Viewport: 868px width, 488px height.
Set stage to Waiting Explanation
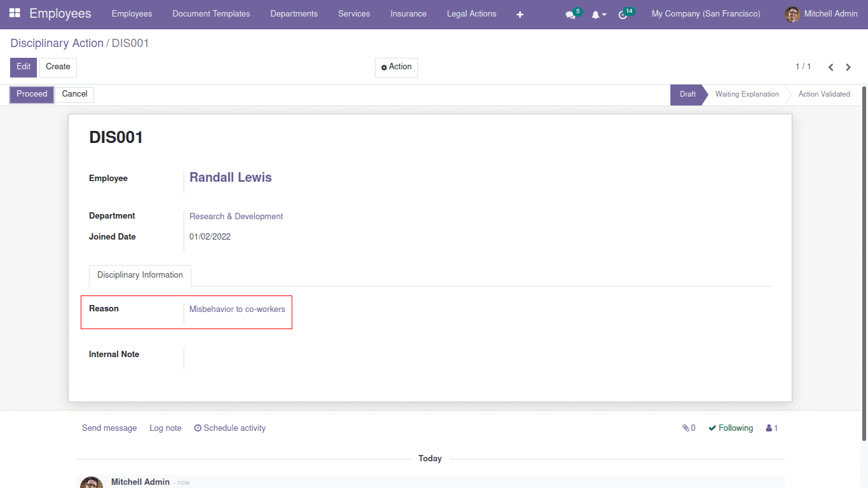pos(747,94)
